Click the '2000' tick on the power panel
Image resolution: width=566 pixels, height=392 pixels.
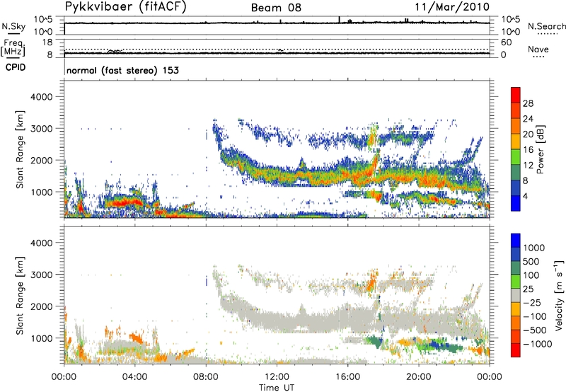42,160
